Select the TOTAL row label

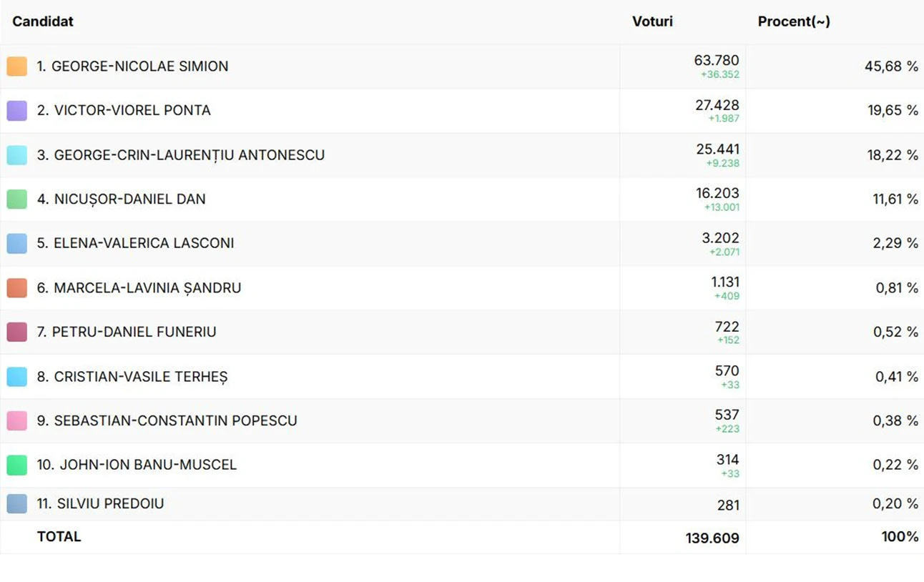[x=59, y=537]
